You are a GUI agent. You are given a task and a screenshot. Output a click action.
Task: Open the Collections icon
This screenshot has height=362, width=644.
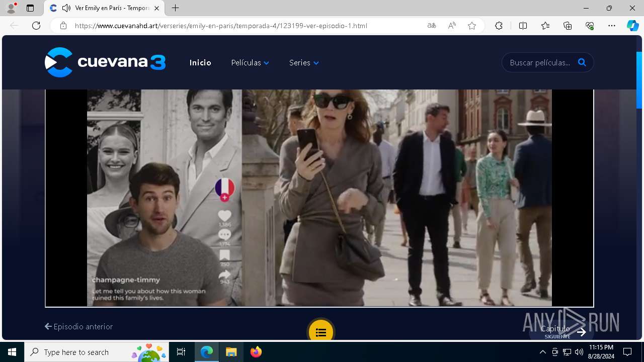pyautogui.click(x=568, y=26)
